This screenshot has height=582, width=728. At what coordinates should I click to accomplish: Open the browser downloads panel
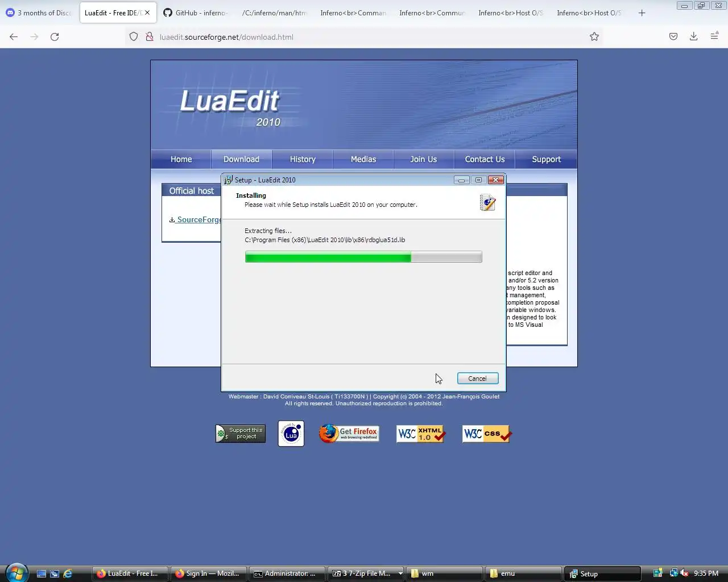coord(694,37)
